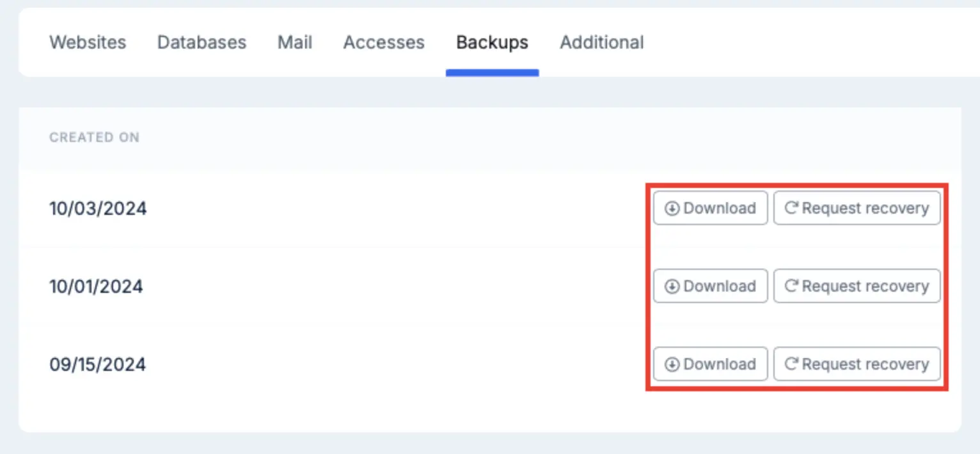980x454 pixels.
Task: Click the circular recovery arrow icon for 09/15/2024
Action: pyautogui.click(x=791, y=364)
